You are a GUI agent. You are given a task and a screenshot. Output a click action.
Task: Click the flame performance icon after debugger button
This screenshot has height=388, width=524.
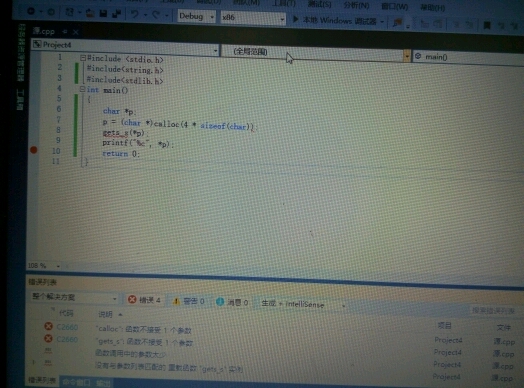(398, 22)
